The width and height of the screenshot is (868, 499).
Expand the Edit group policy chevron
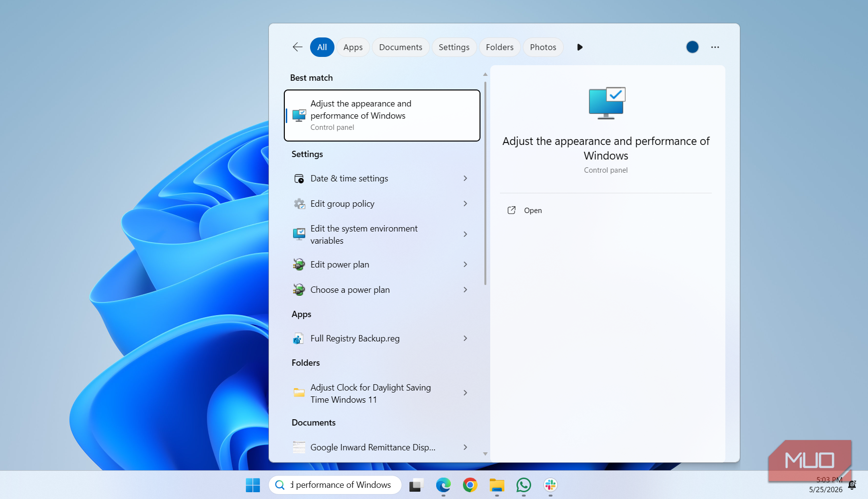(x=465, y=204)
